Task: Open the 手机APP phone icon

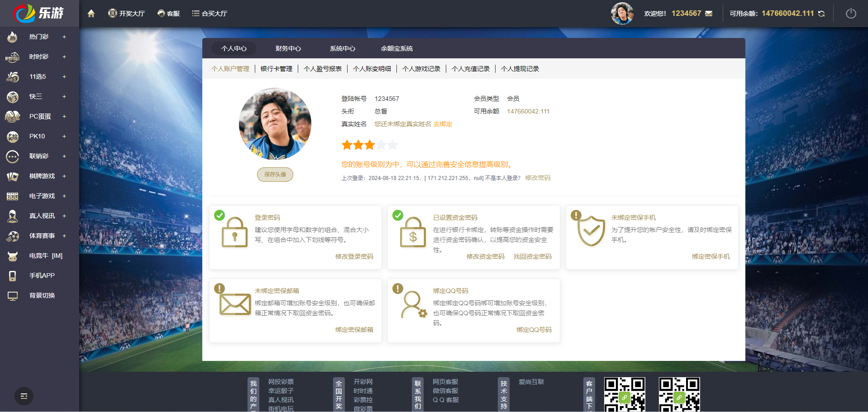Action: click(x=13, y=275)
